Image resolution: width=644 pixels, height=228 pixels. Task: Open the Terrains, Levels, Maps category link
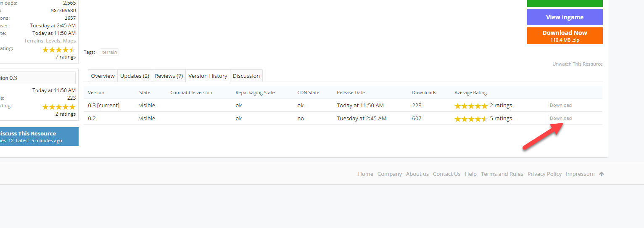click(x=50, y=41)
